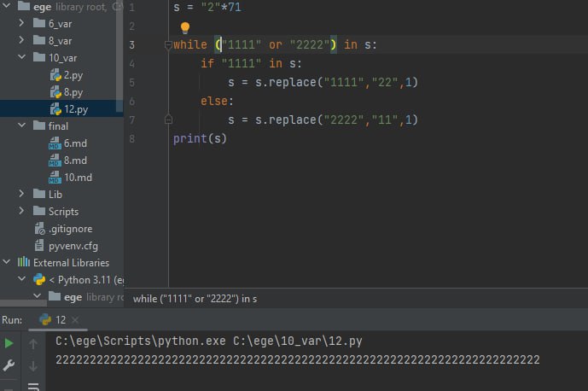Toggle soft-wrap icon in Run panel
The image size is (588, 391).
33,387
